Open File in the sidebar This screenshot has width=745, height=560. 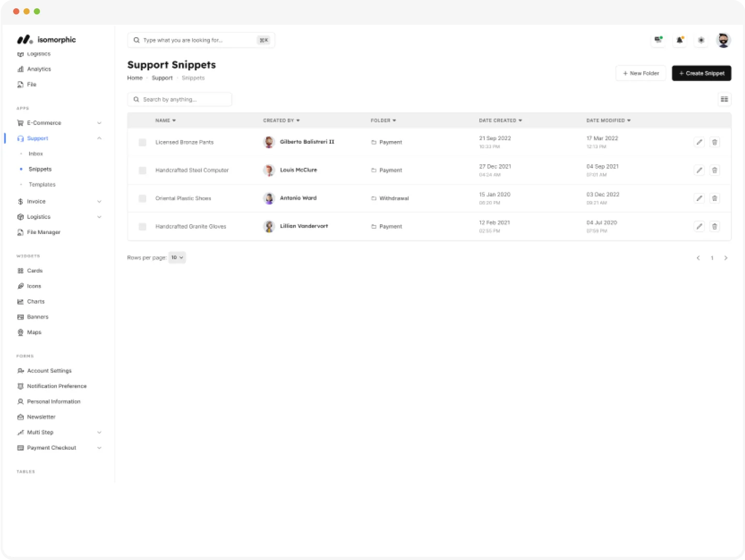[27, 84]
